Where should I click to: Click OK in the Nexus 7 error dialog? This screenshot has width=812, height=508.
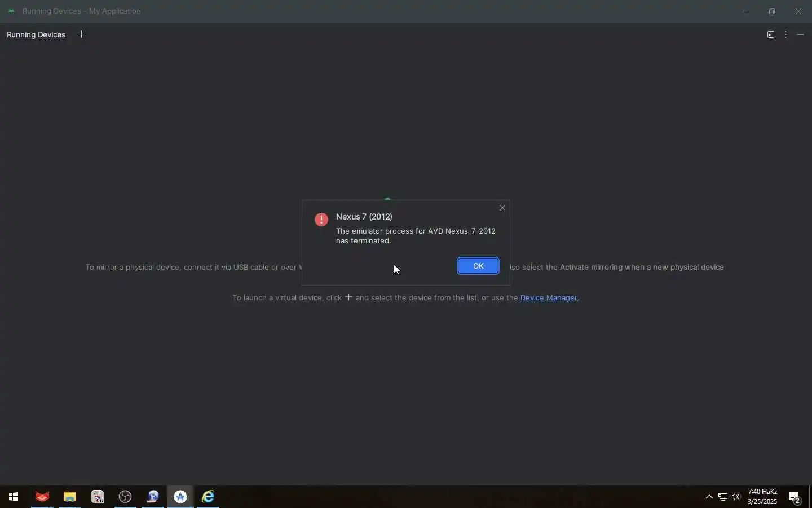tap(478, 266)
